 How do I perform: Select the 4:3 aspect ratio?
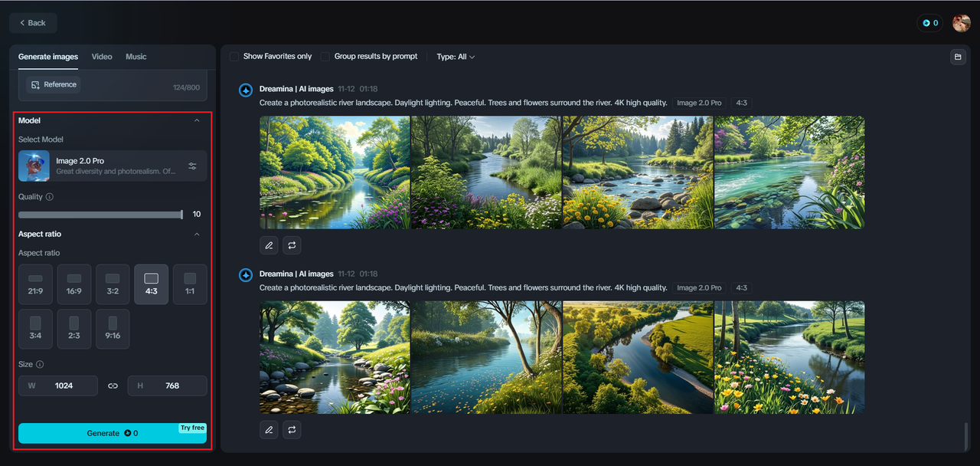tap(151, 284)
